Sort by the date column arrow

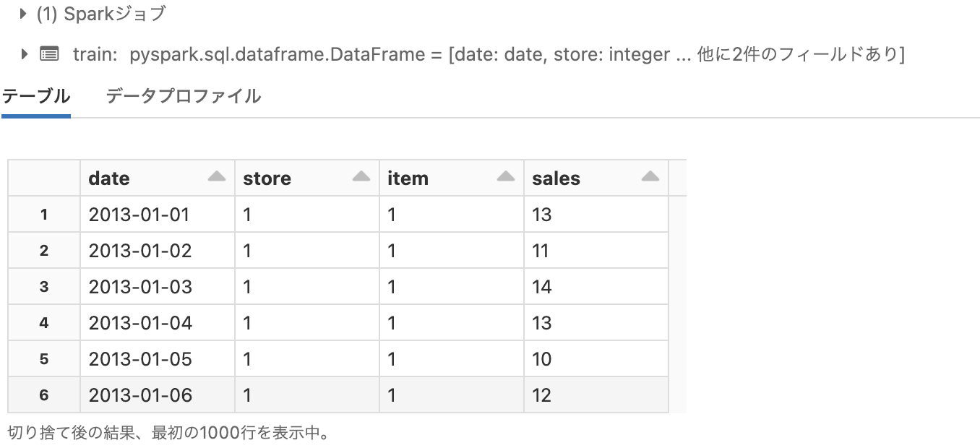click(x=217, y=177)
